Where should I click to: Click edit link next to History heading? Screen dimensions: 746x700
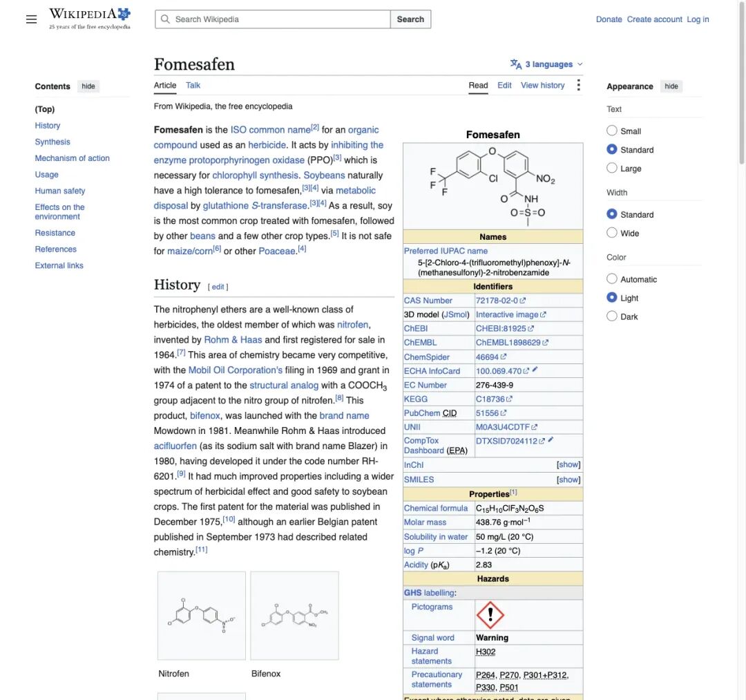(x=218, y=287)
